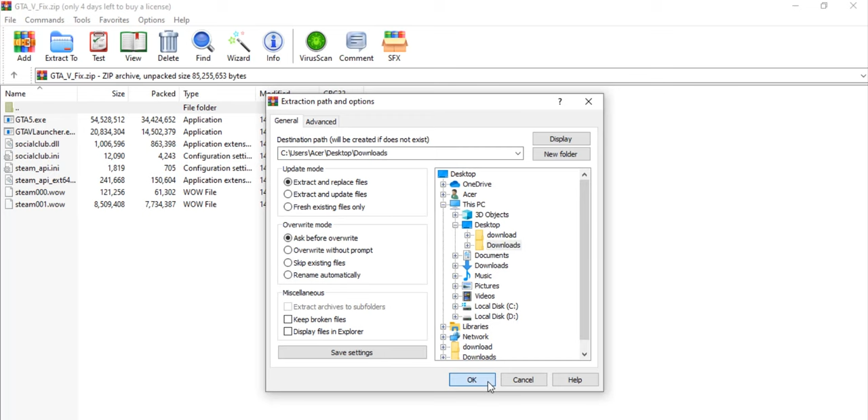The height and width of the screenshot is (420, 868).
Task: Open the archive address bar dropdown
Action: 863,76
